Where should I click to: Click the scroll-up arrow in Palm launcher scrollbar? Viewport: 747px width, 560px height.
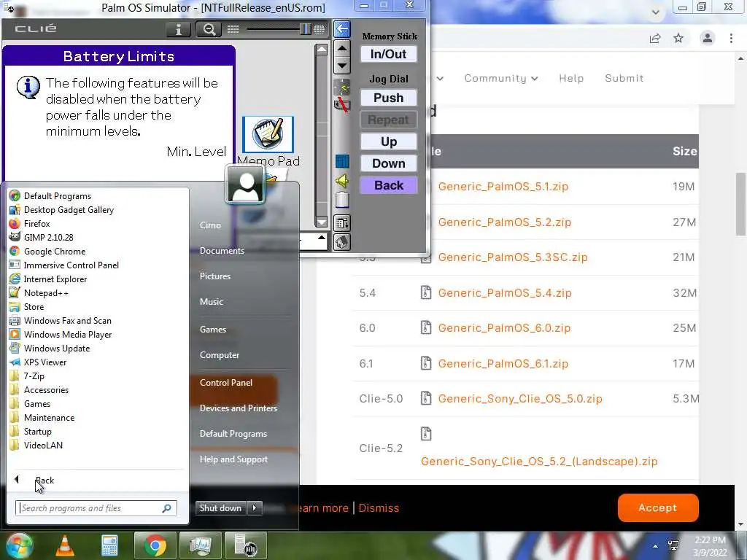coord(322,50)
